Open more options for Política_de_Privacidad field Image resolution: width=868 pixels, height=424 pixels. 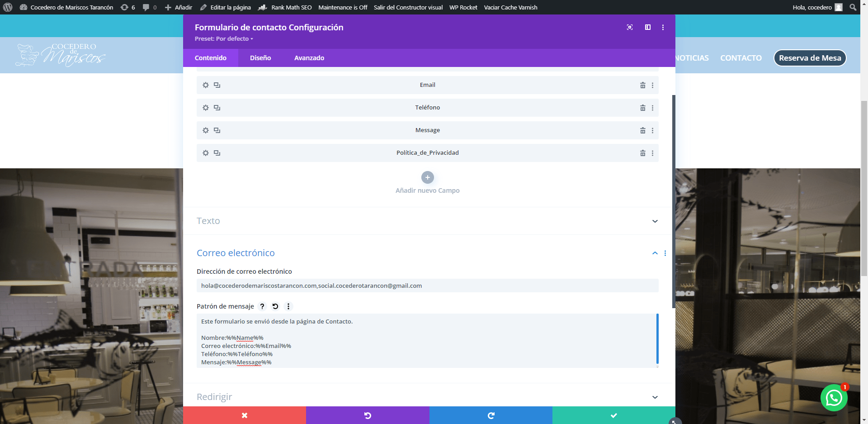(652, 153)
